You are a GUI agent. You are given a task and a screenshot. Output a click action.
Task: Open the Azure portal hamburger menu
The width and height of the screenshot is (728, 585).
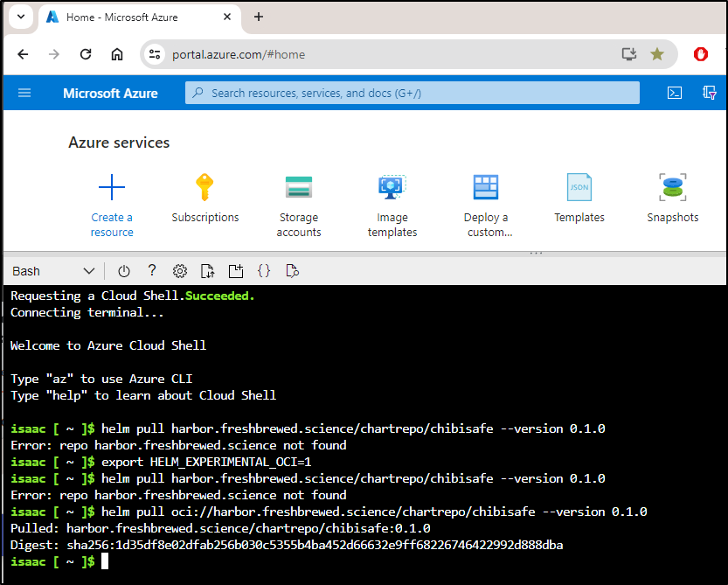click(x=24, y=93)
